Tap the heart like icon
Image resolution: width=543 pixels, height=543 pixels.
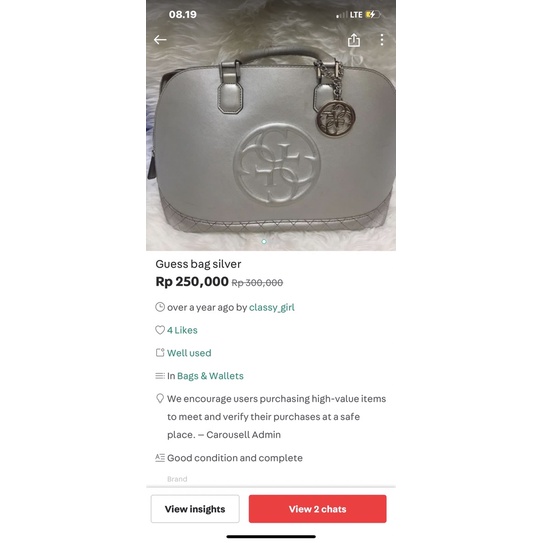(160, 330)
